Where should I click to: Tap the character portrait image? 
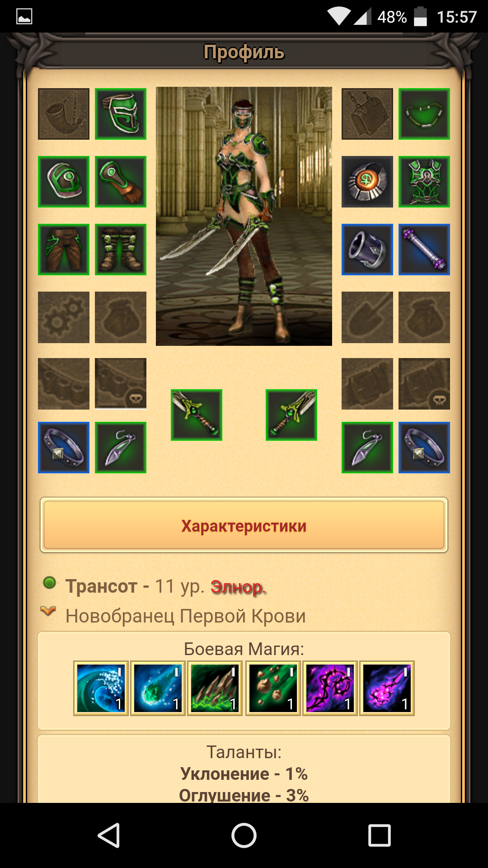coord(244,216)
